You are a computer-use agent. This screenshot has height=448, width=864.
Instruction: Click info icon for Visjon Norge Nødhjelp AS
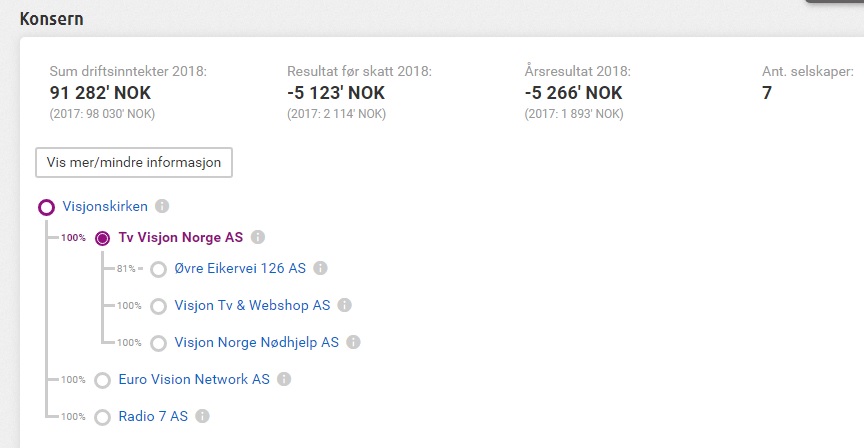(x=353, y=342)
